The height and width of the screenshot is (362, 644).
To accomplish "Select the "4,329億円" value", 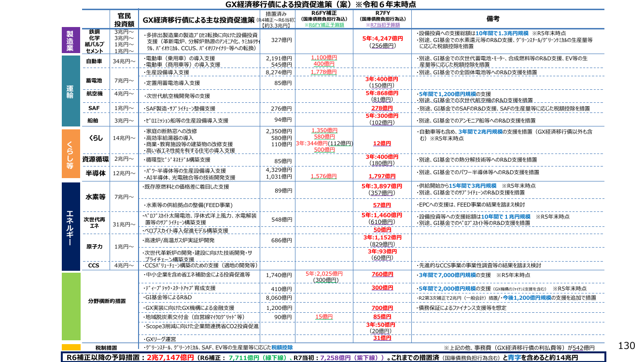I will [279, 170].
